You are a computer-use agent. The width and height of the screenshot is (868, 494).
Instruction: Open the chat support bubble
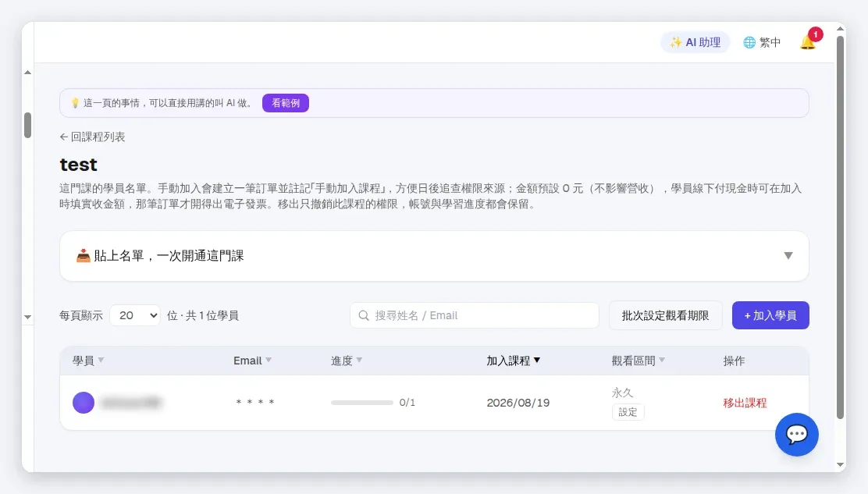(797, 435)
